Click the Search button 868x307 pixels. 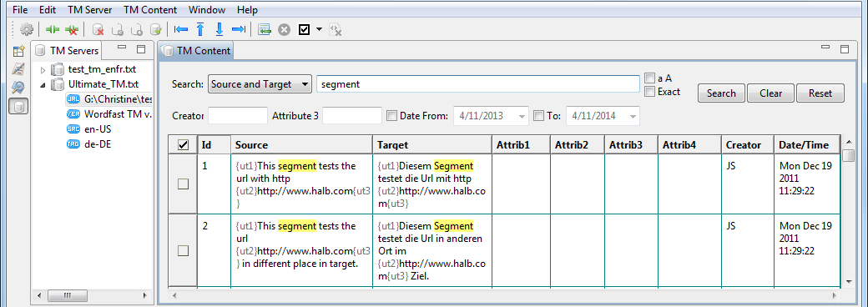721,93
